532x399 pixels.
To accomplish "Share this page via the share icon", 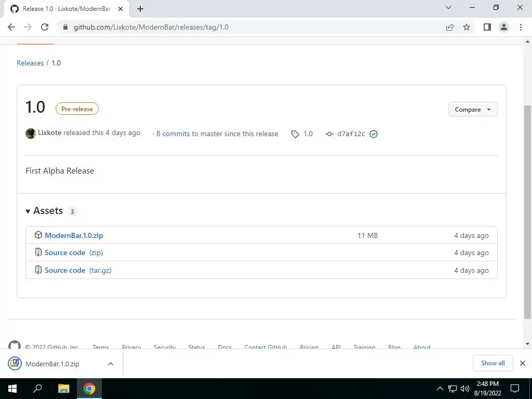I will tap(450, 27).
